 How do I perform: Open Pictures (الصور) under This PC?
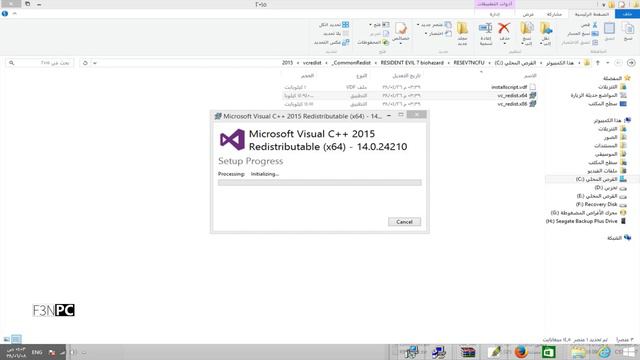click(x=615, y=137)
